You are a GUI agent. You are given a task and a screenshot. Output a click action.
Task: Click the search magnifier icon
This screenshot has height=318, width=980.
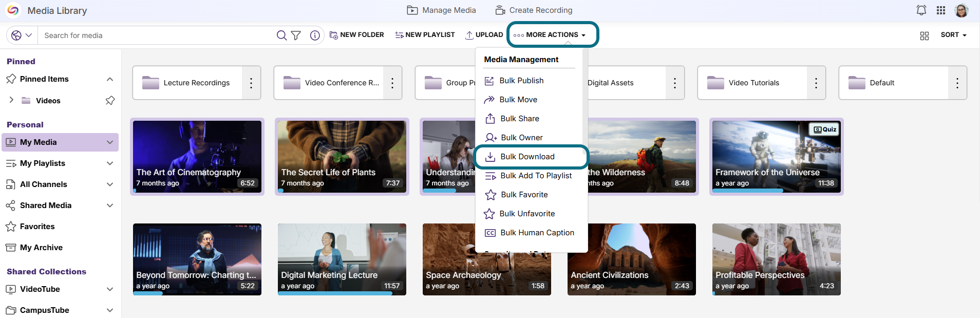[281, 35]
